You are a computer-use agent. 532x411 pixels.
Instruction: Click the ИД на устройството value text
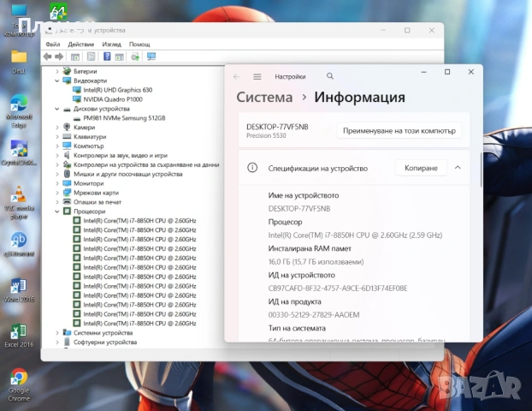coord(338,288)
